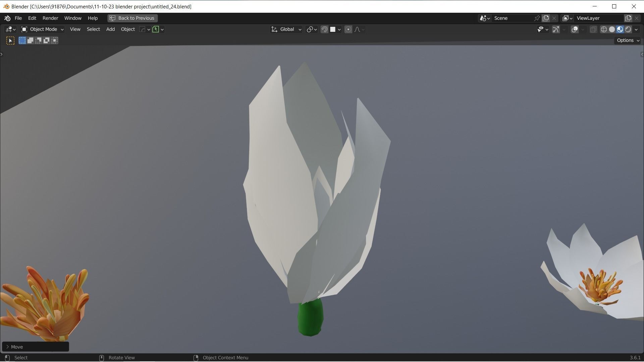The width and height of the screenshot is (644, 362).
Task: Pin the current scene
Action: click(537, 18)
